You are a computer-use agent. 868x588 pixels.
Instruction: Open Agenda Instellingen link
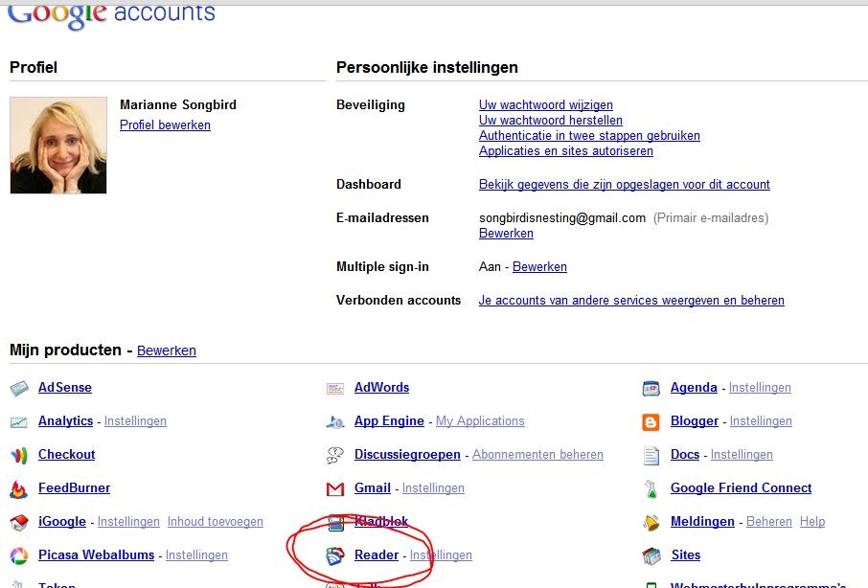[760, 387]
